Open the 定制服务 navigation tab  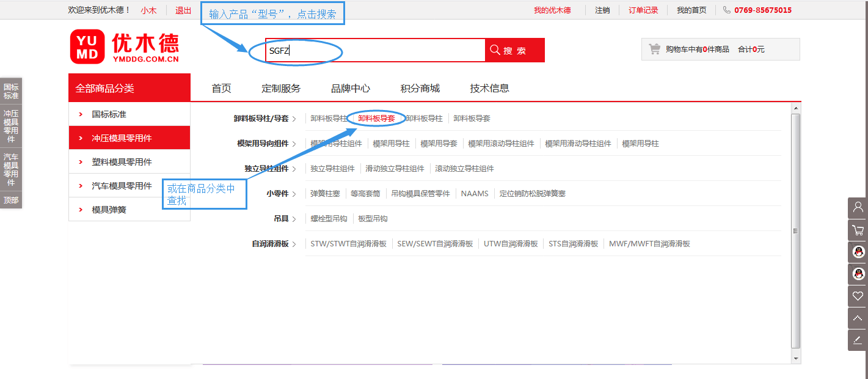pos(281,88)
